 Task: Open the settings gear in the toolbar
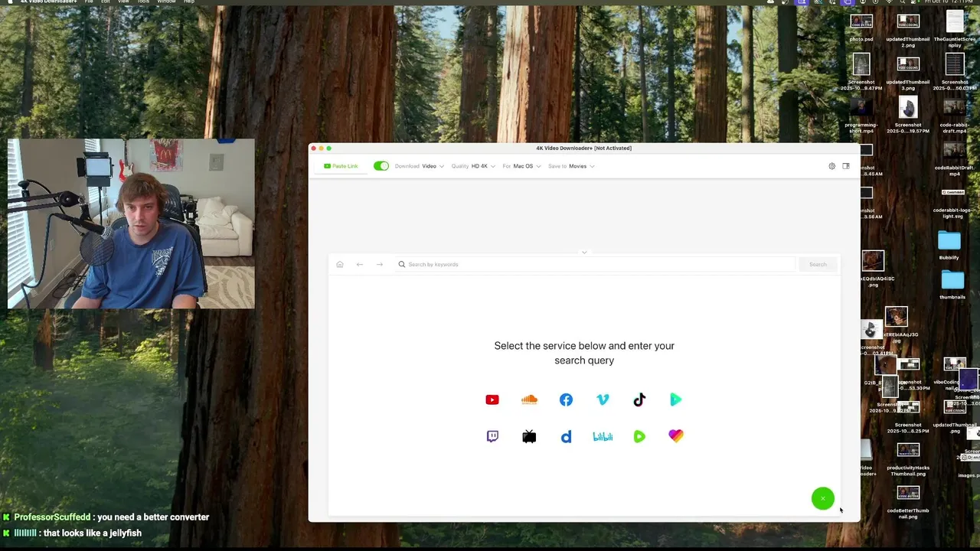(x=832, y=166)
